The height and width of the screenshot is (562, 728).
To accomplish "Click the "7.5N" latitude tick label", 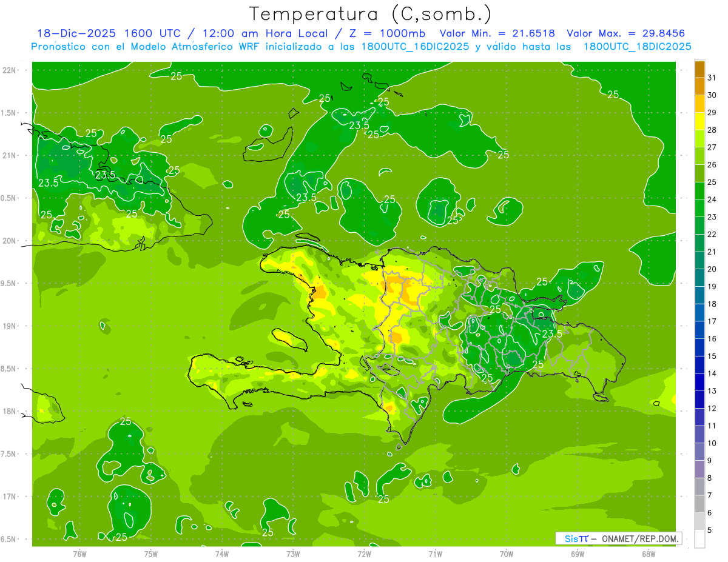I will (10, 454).
